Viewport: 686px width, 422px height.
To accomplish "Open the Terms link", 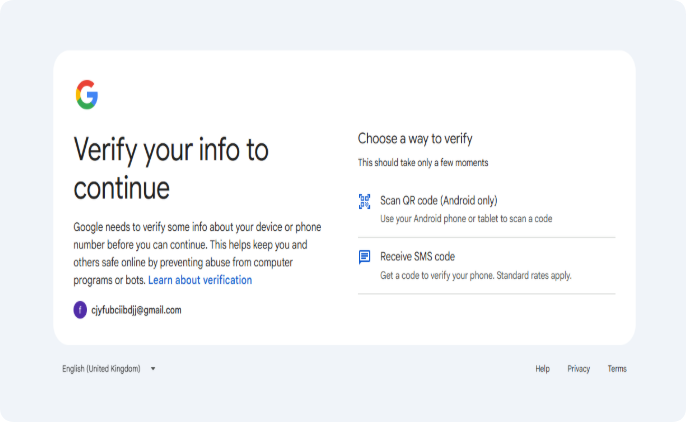I will (x=617, y=369).
